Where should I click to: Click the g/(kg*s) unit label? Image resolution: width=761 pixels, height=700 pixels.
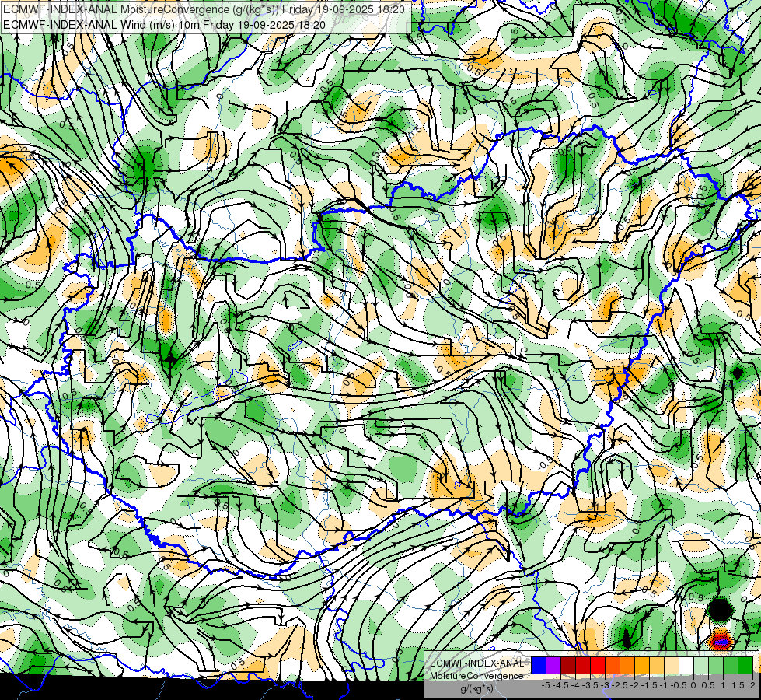(x=476, y=688)
